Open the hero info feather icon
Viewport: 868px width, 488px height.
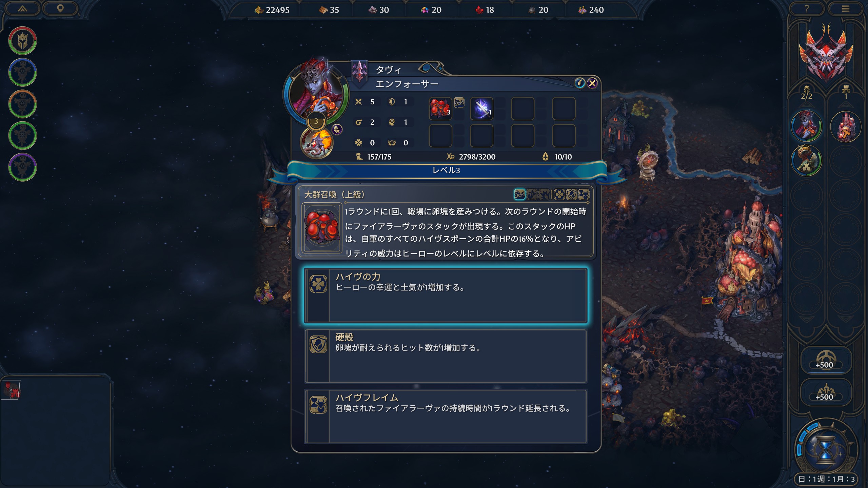[579, 83]
